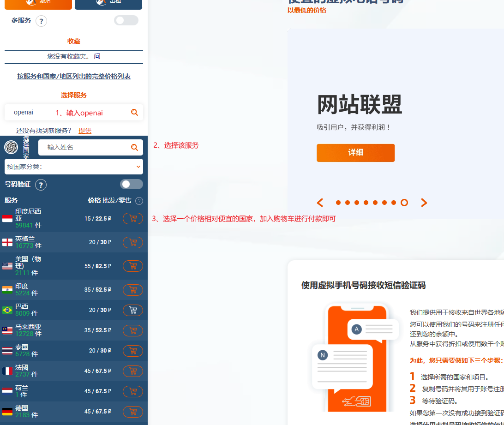This screenshot has width=504, height=425.
Task: Click the cart icon for Germany (德国)
Action: (x=133, y=411)
